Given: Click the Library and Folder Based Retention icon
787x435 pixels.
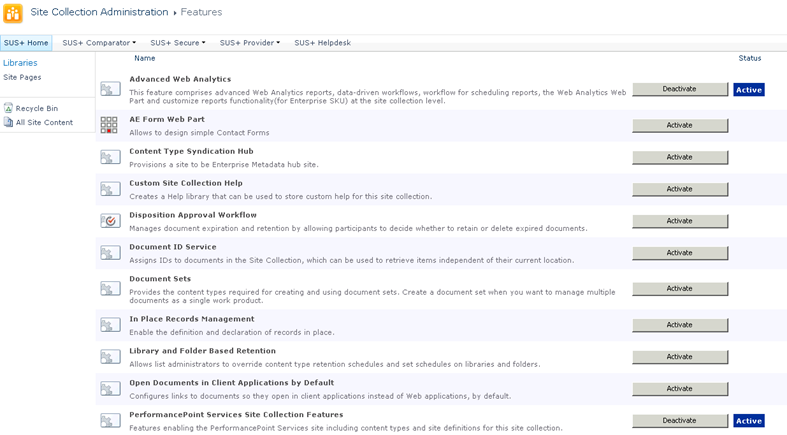Looking at the screenshot, I should (110, 357).
